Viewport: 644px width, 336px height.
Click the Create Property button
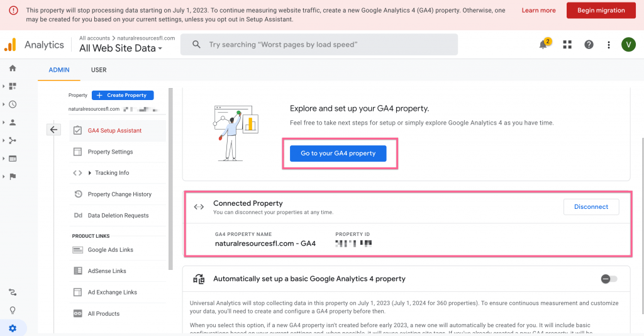click(123, 95)
